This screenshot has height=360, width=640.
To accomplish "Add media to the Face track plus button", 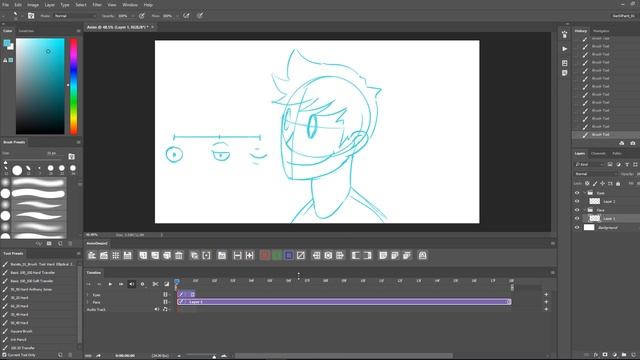I will coord(546,302).
